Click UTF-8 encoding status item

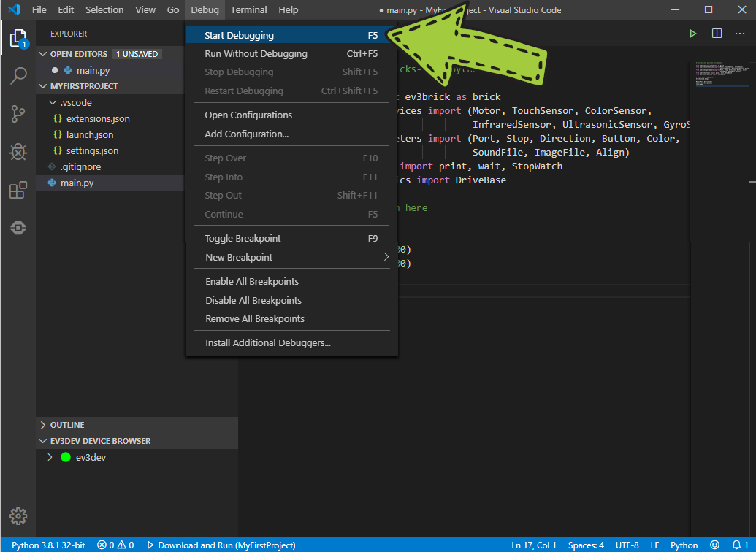[x=627, y=545]
